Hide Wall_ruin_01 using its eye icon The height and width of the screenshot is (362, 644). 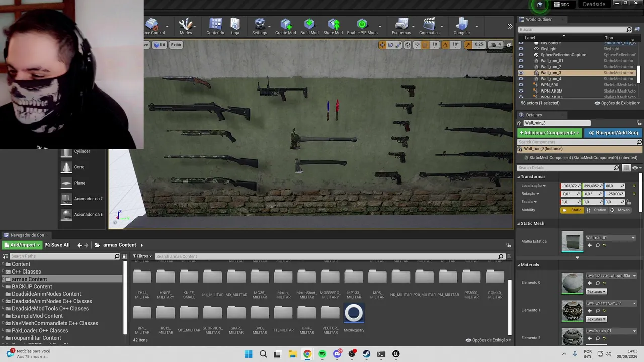click(x=521, y=61)
